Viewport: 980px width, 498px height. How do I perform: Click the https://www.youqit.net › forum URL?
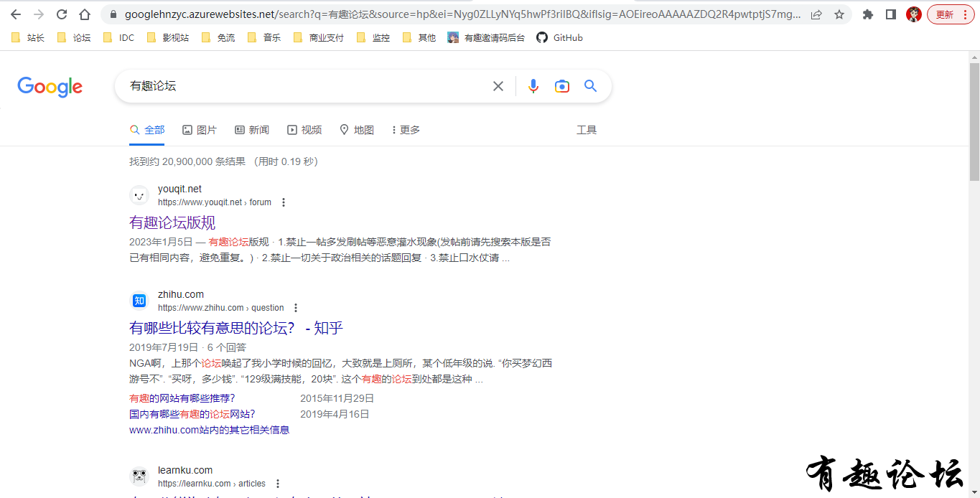(215, 202)
